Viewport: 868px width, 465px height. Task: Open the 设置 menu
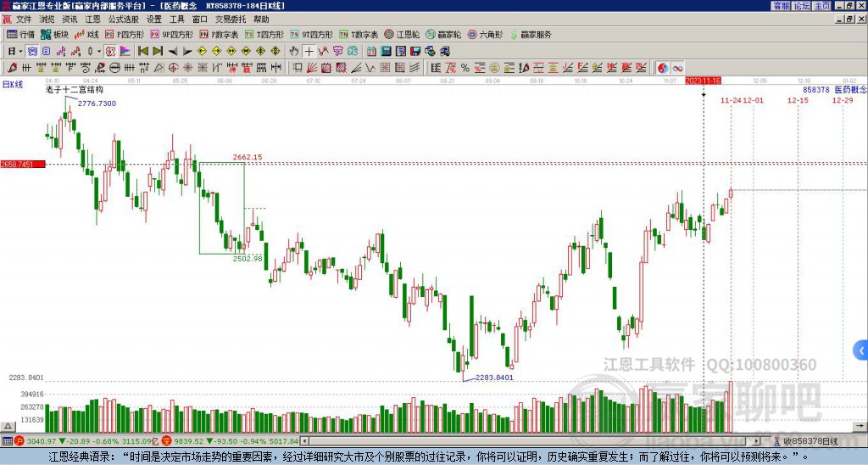point(154,20)
